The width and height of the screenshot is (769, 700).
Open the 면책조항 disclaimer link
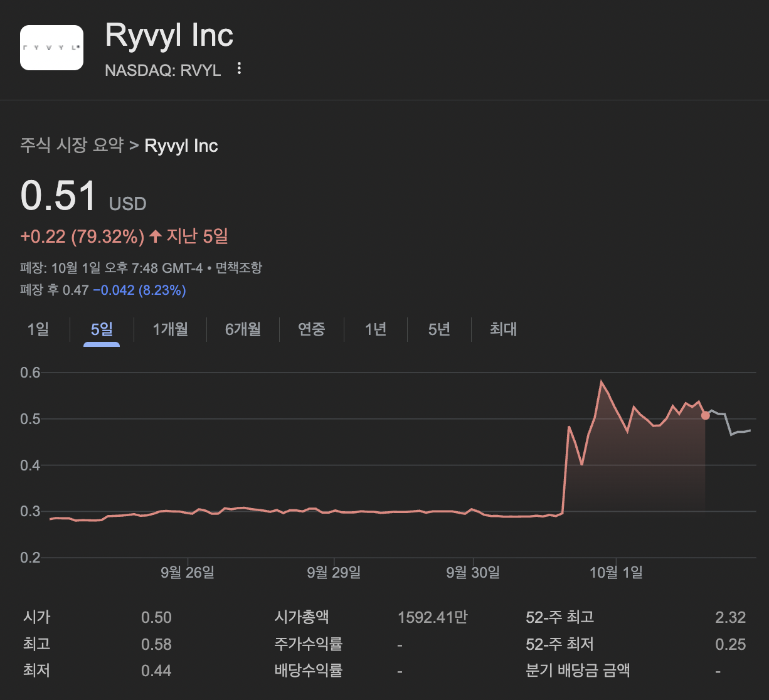[239, 268]
